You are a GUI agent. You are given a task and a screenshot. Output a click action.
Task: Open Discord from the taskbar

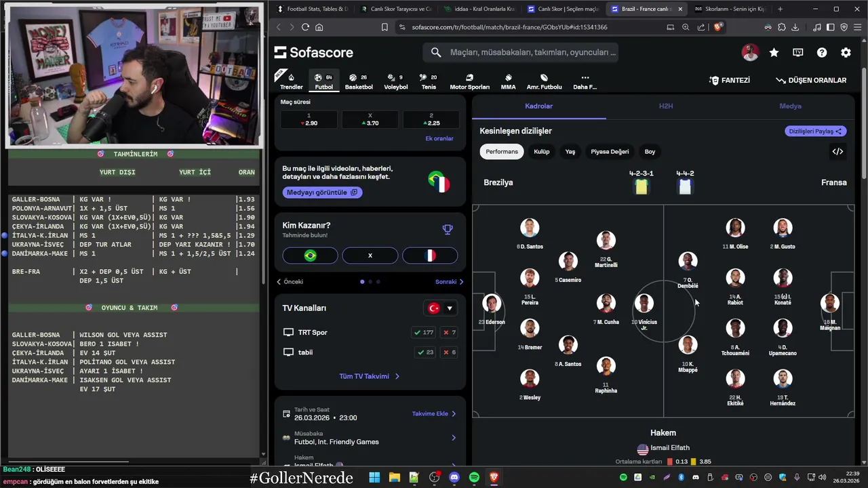(454, 477)
